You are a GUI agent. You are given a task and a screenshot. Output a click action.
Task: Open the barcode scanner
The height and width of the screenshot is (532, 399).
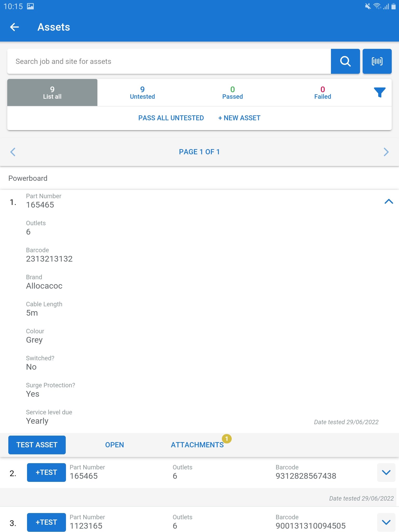[x=377, y=61]
